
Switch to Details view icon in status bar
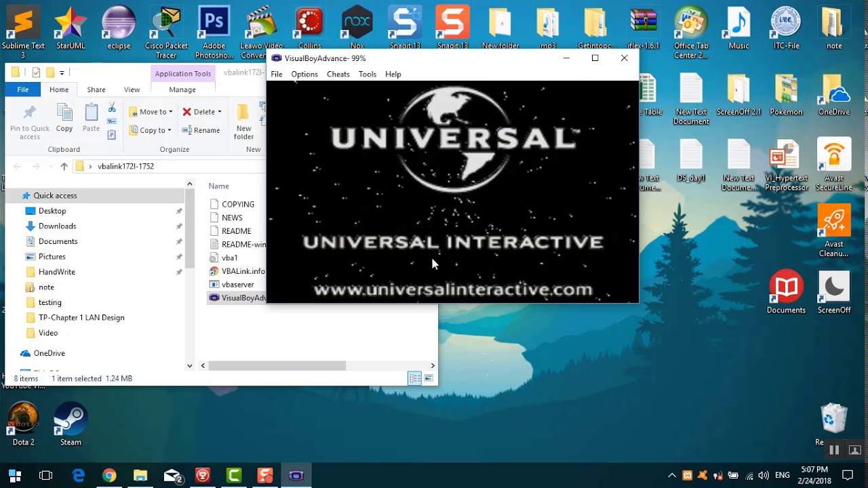(x=414, y=378)
